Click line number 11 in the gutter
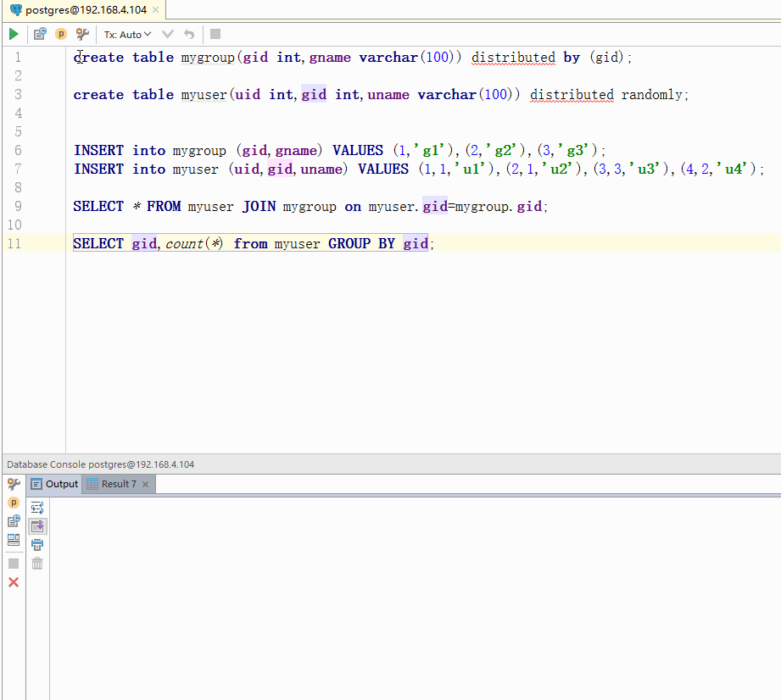Screen dimensions: 781x700 tap(14, 243)
